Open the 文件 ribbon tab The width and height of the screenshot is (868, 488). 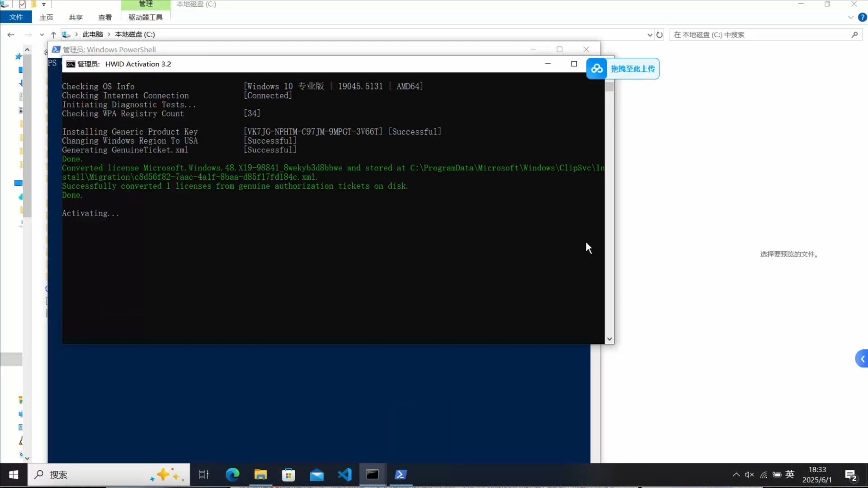[16, 17]
